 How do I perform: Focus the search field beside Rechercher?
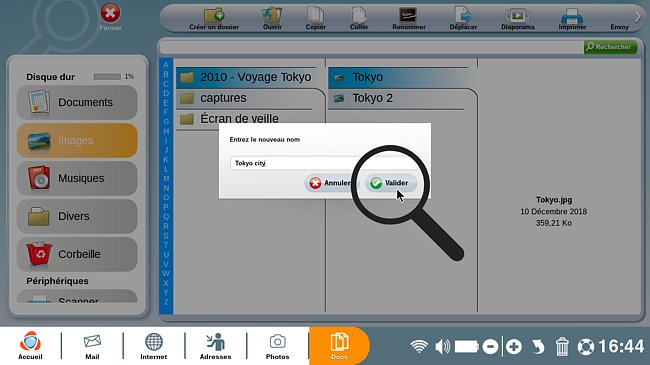click(x=371, y=47)
